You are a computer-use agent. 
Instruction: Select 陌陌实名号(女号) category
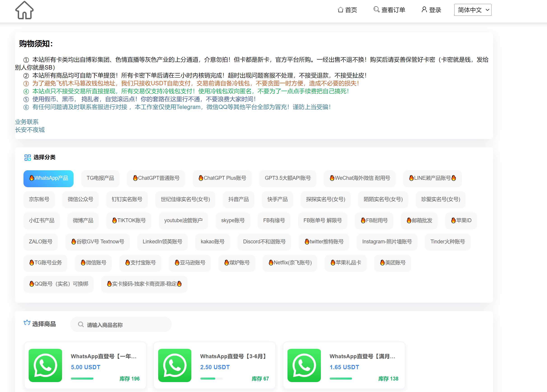[x=383, y=200]
